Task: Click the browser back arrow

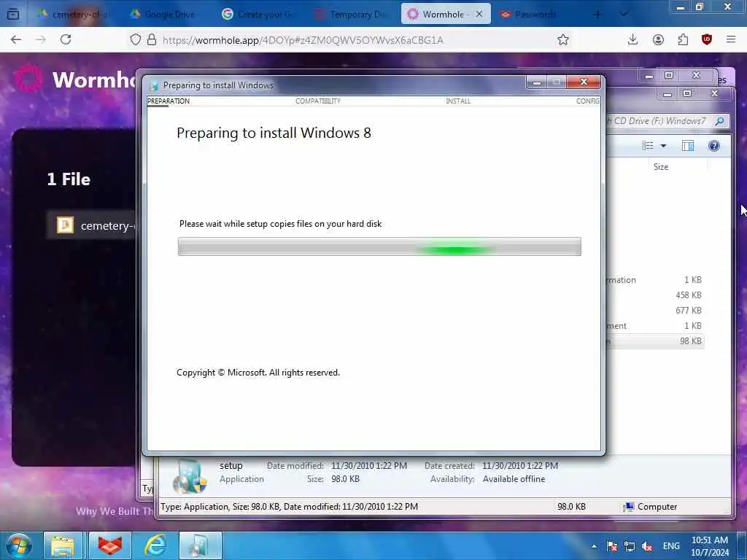Action: [x=16, y=39]
